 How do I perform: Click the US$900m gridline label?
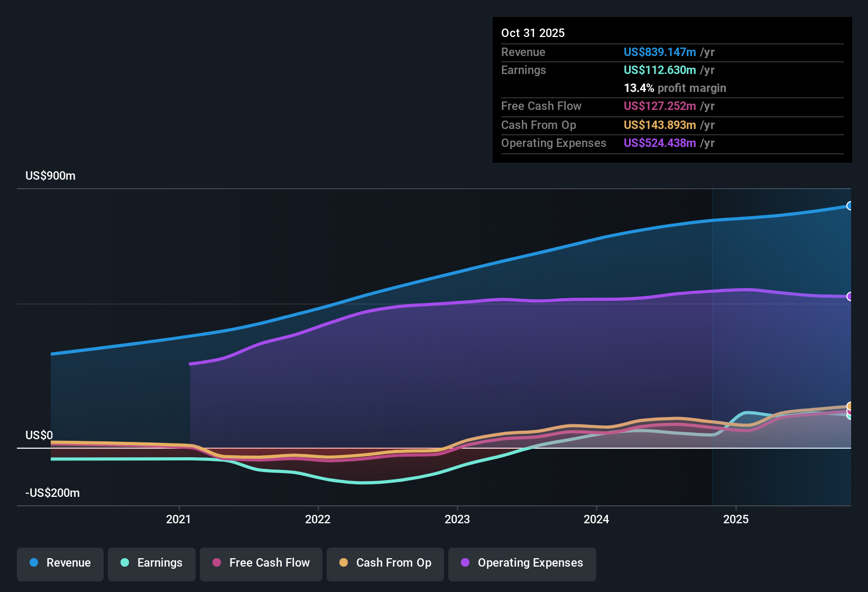[51, 175]
